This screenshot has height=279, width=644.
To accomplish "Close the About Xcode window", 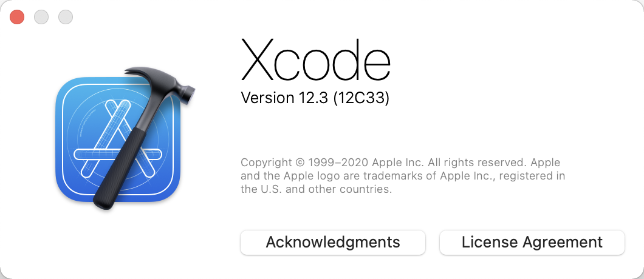I will (x=17, y=17).
